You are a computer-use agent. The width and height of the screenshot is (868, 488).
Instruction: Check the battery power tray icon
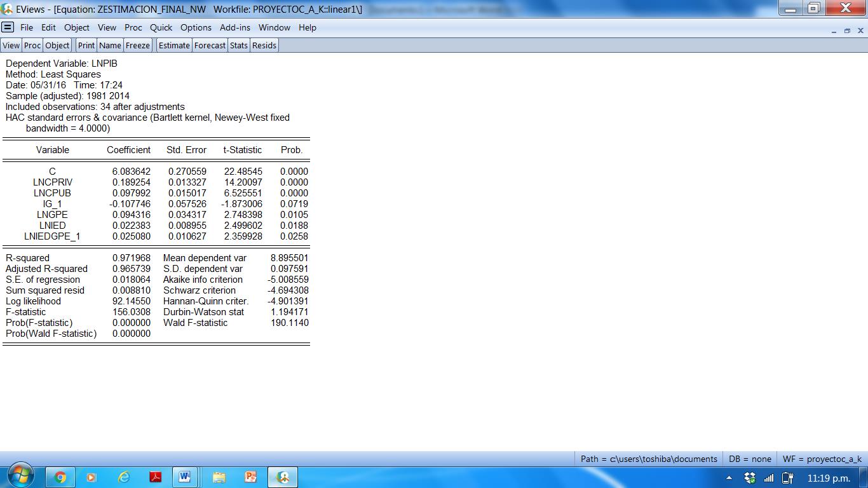[x=788, y=478]
